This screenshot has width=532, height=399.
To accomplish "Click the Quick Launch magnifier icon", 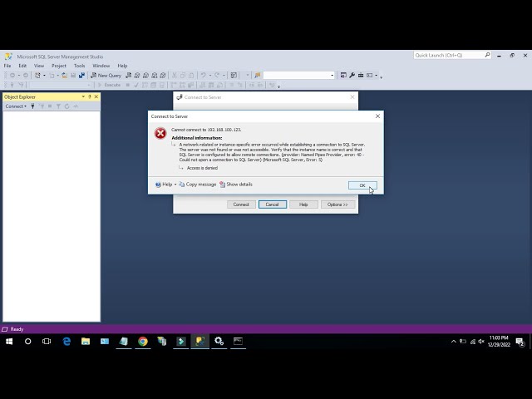I will tap(488, 55).
